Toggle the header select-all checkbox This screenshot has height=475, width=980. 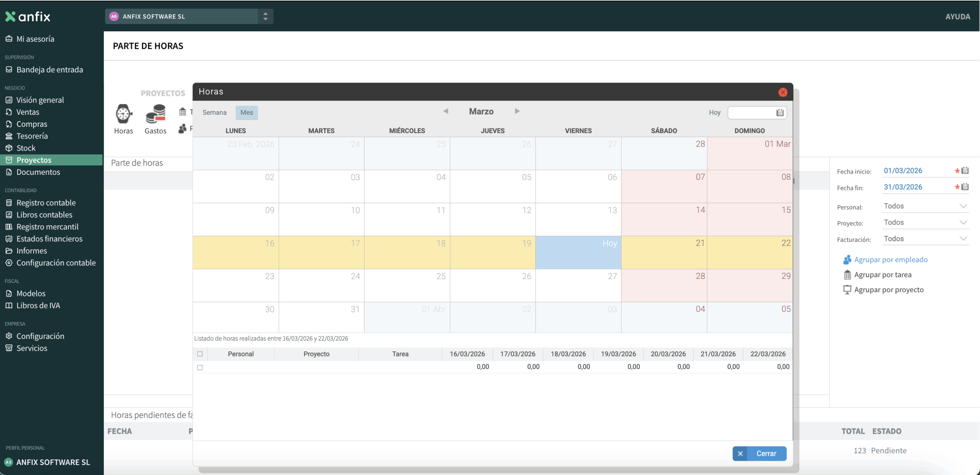(x=200, y=354)
